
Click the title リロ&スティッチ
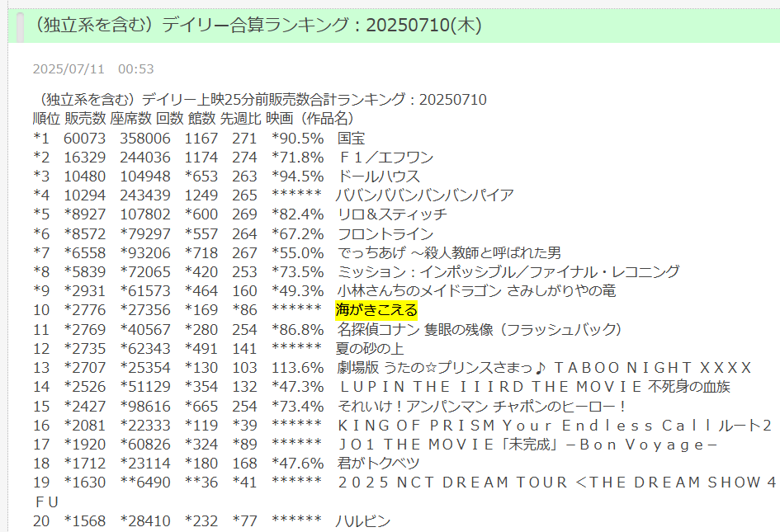click(x=392, y=214)
